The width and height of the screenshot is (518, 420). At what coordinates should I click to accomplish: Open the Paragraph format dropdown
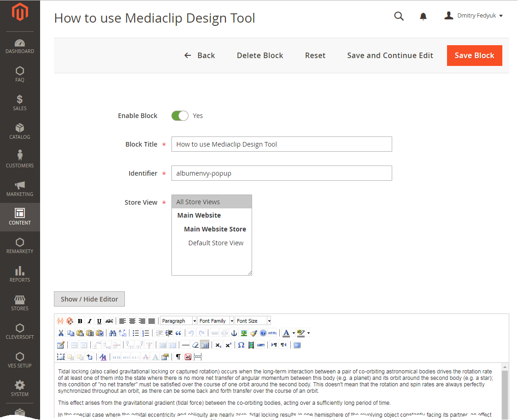point(178,321)
